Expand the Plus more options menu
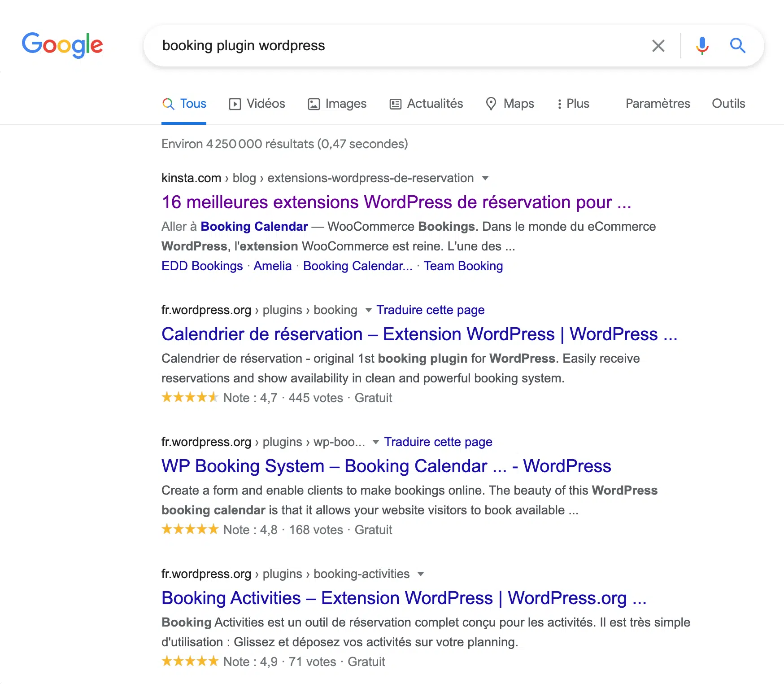The image size is (784, 684). tap(573, 104)
